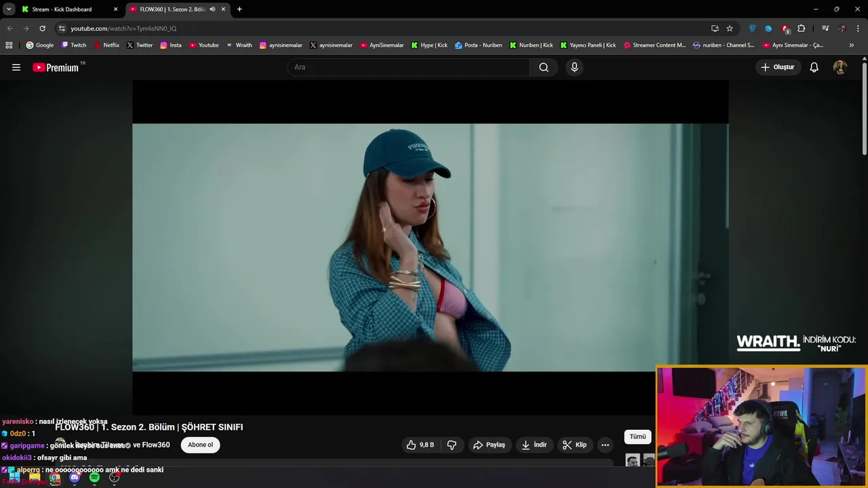Open YouTube notifications bell
This screenshot has height=488, width=868.
[814, 67]
